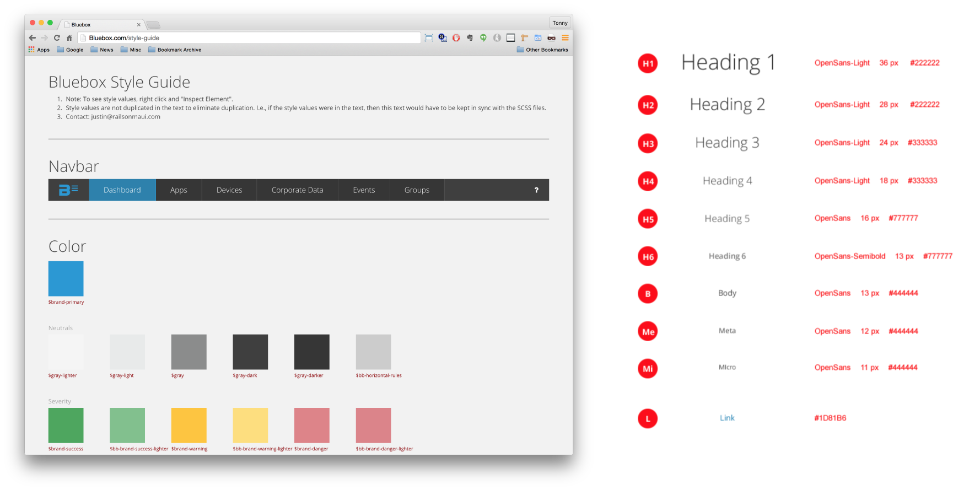Reload the page with the refresh icon
The width and height of the screenshot is (980, 490).
tap(57, 38)
